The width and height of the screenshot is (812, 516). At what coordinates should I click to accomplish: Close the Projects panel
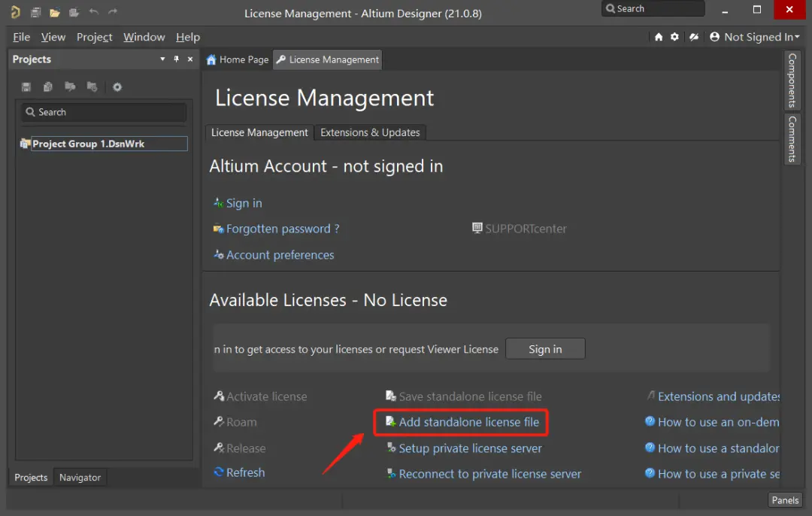pos(190,59)
